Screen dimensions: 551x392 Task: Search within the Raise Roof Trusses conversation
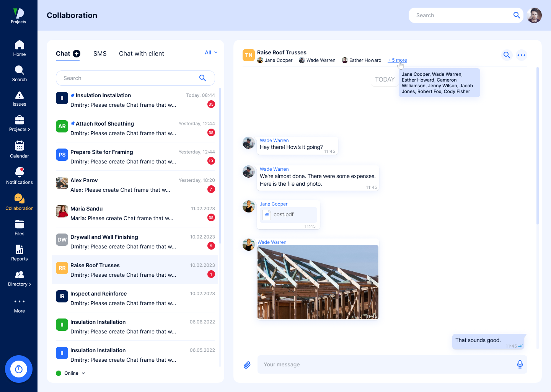coord(507,55)
